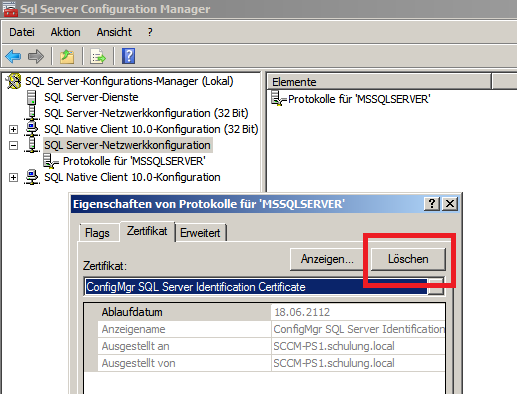Click the SQL Server-Netzwerkkonfiguration (32 Bit) icon
Viewport: 517px width, 394px height.
tap(32, 113)
